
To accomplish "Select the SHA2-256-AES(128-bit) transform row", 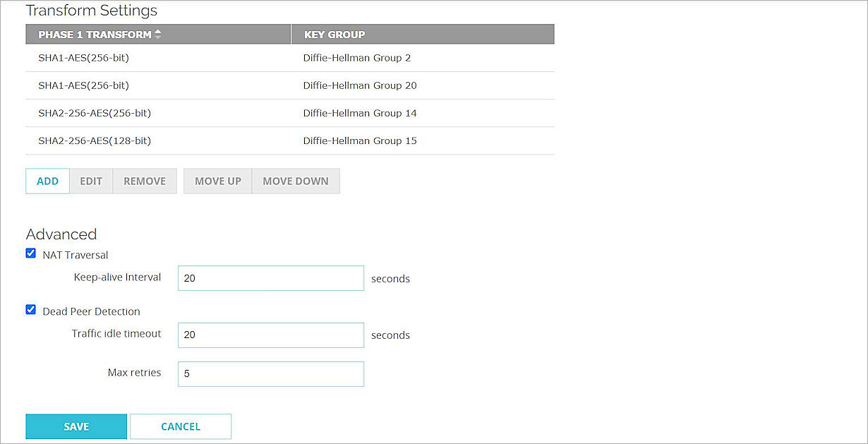I will (x=212, y=140).
